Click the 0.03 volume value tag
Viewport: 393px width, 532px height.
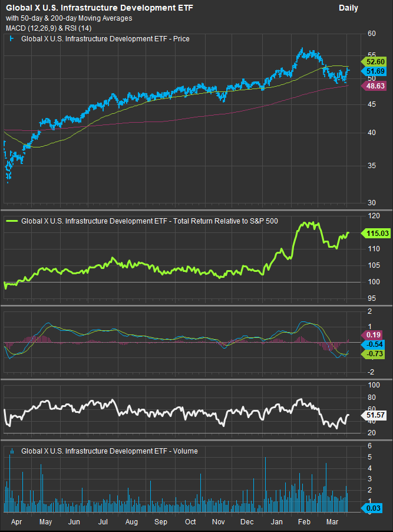point(375,508)
